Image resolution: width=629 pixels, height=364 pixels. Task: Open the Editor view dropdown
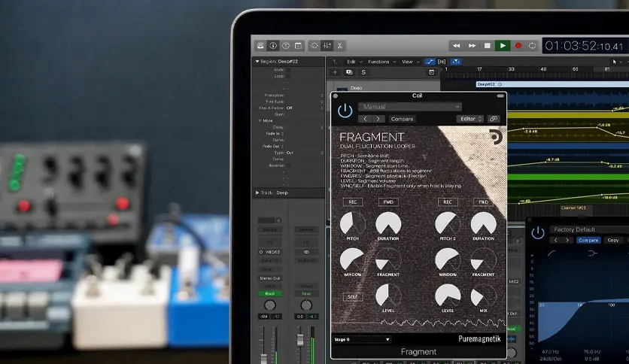(x=470, y=119)
